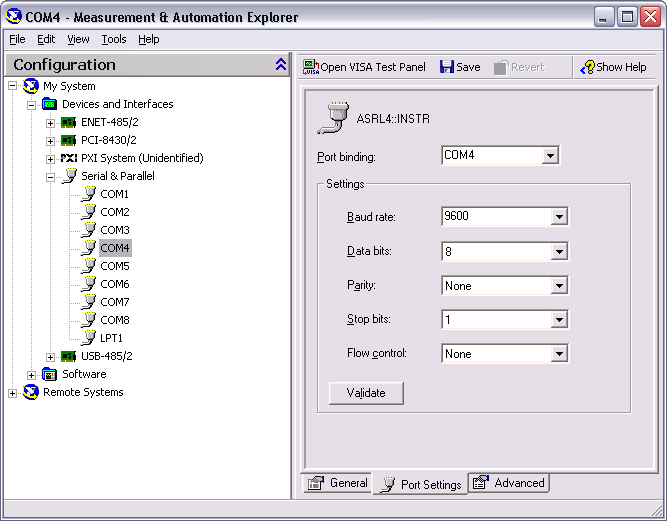Image resolution: width=667 pixels, height=521 pixels.
Task: Click the COM5 port icon
Action: (88, 266)
